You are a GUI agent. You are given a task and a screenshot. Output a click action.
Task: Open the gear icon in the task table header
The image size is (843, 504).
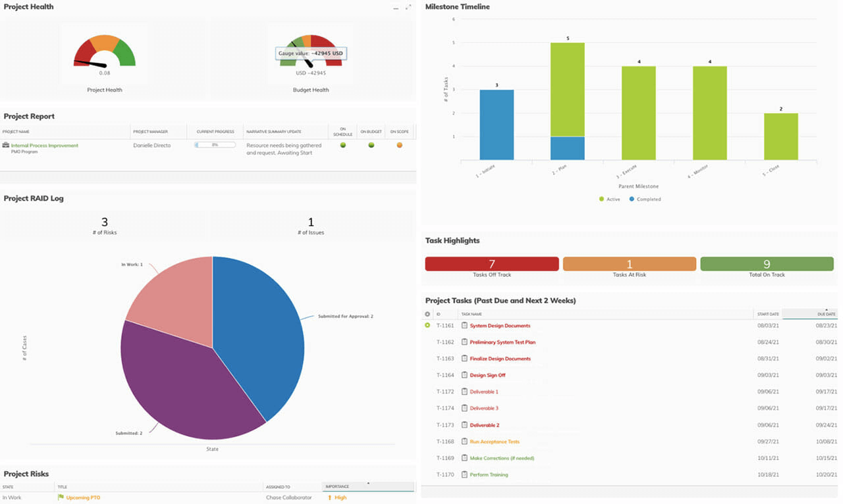(x=427, y=314)
